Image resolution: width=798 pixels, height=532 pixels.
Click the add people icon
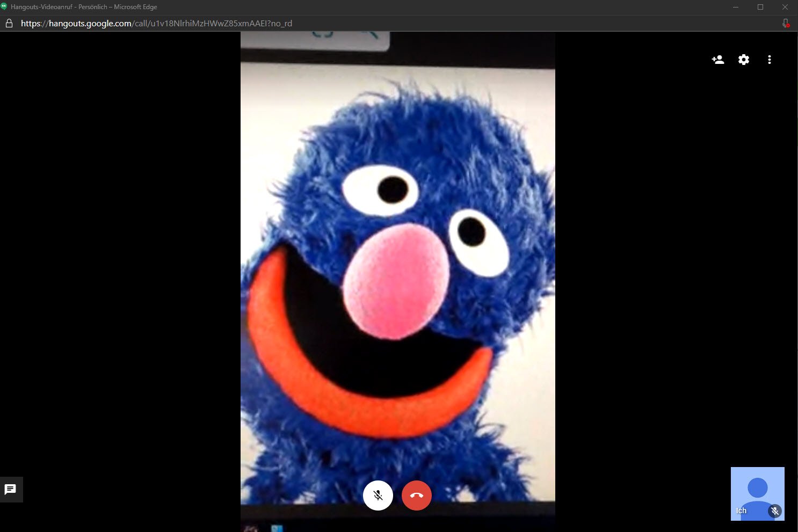[x=718, y=60]
